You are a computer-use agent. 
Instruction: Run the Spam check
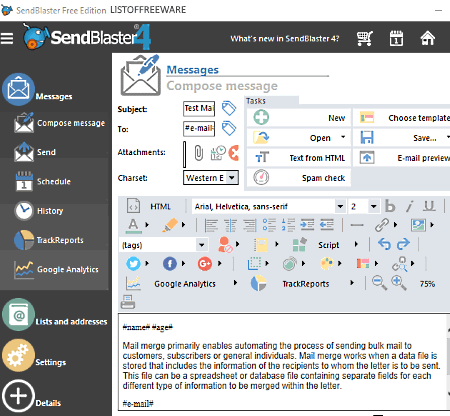299,178
